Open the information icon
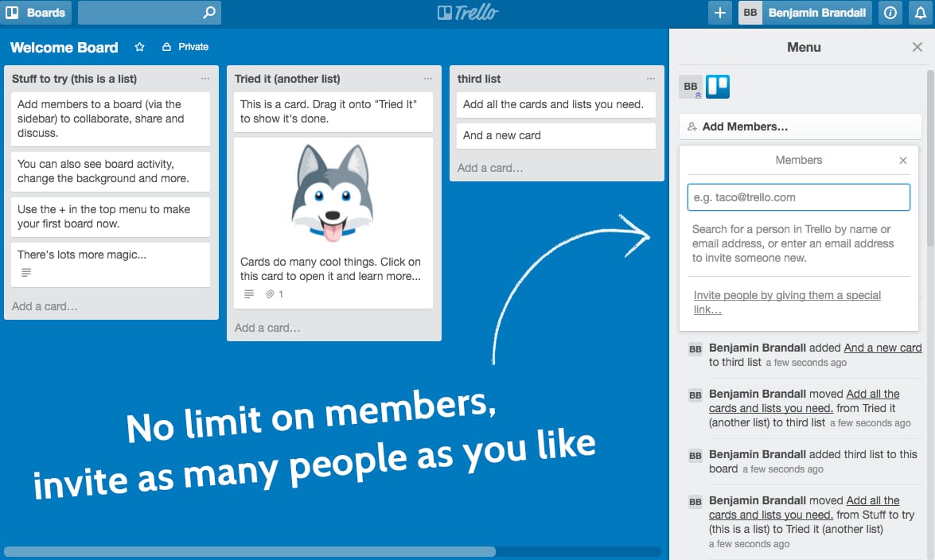The width and height of the screenshot is (935, 560). tap(890, 13)
